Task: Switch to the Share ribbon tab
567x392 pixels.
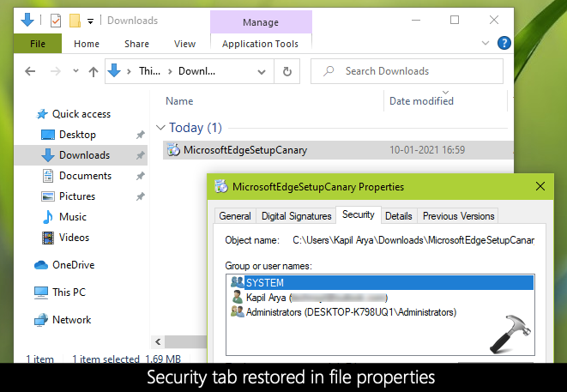Action: pyautogui.click(x=136, y=44)
